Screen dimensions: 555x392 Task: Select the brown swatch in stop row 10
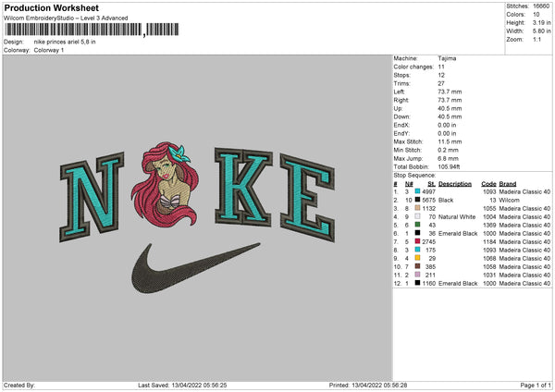coord(418,266)
